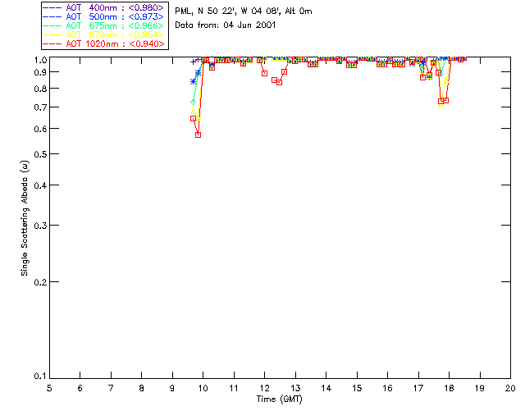Image resolution: width=525 pixels, height=420 pixels.
Task: Click the y-axis tick label 0.1
Action: click(x=40, y=377)
